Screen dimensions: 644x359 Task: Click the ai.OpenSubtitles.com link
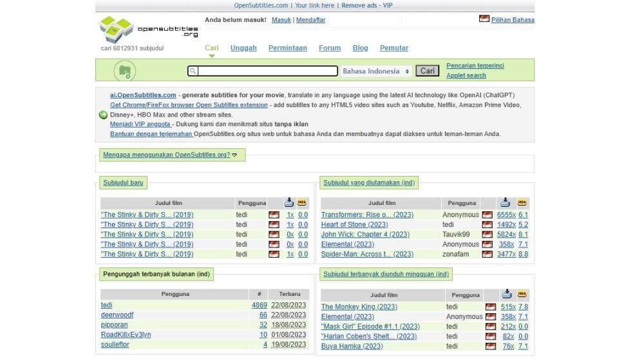[x=143, y=95]
